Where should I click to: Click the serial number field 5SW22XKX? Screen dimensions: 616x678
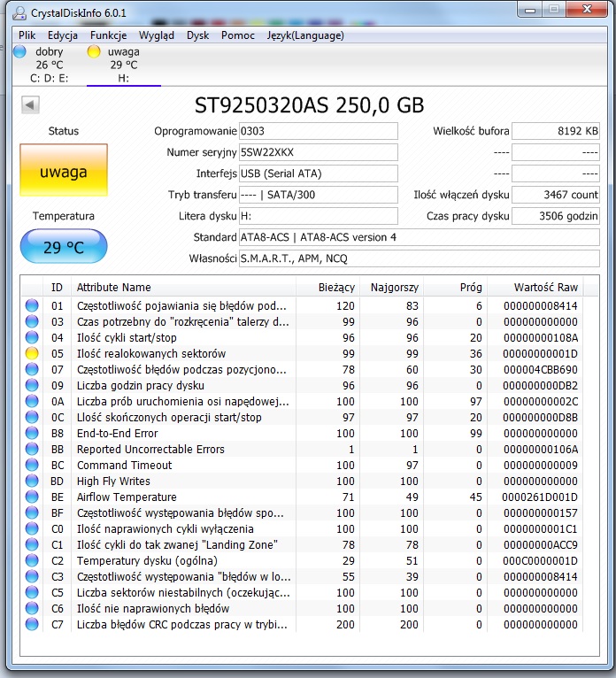318,152
